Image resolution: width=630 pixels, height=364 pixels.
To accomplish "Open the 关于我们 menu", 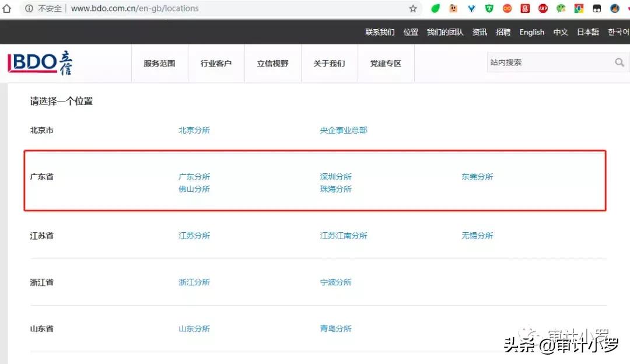I will 330,63.
